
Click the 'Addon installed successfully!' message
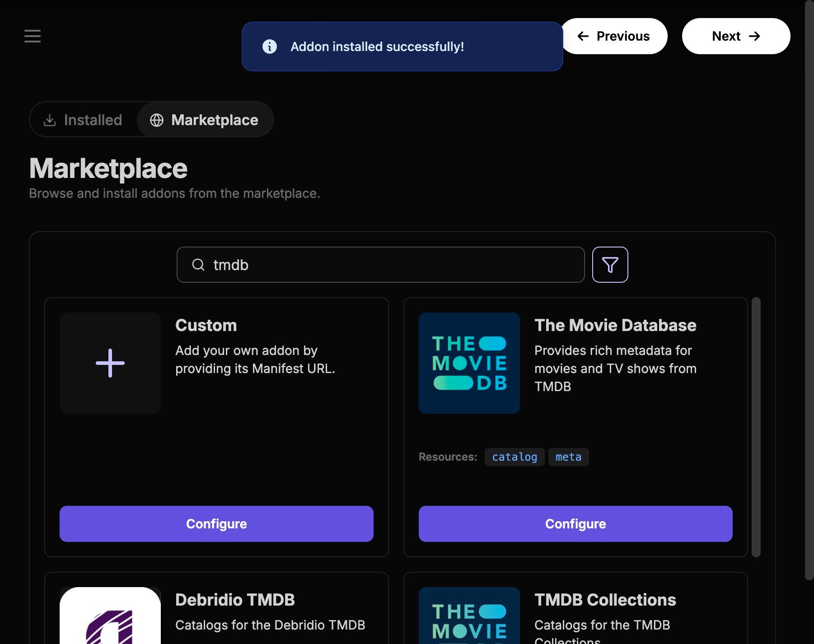(x=377, y=47)
